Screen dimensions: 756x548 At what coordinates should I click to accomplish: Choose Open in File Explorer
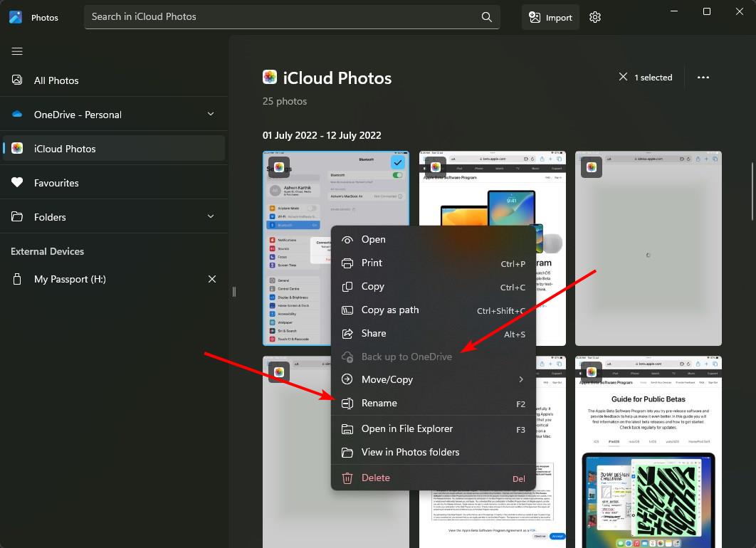[434, 429]
